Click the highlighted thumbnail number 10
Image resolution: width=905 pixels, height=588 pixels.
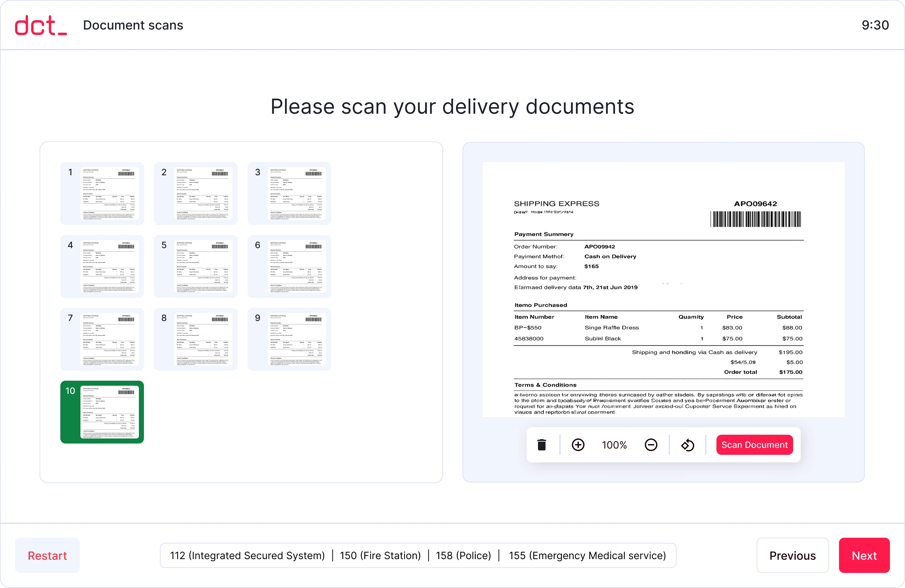[x=102, y=412]
